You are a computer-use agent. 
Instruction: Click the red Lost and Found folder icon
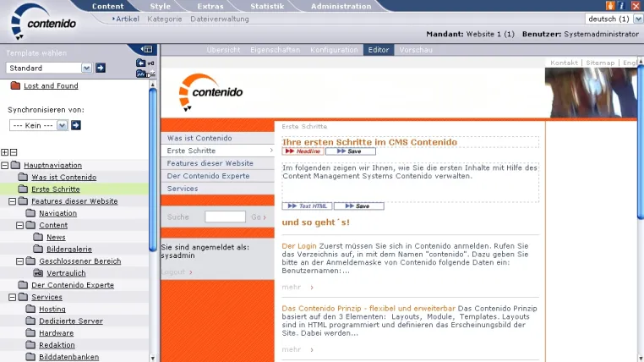(15, 85)
